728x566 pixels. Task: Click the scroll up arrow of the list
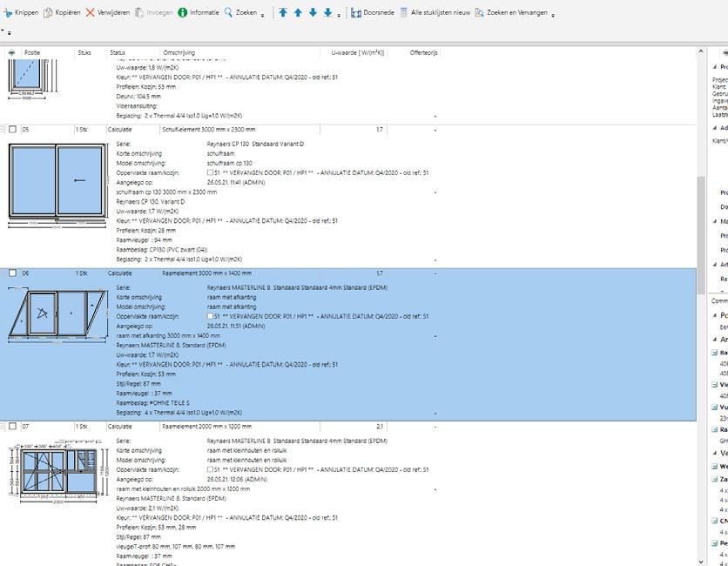[x=701, y=51]
